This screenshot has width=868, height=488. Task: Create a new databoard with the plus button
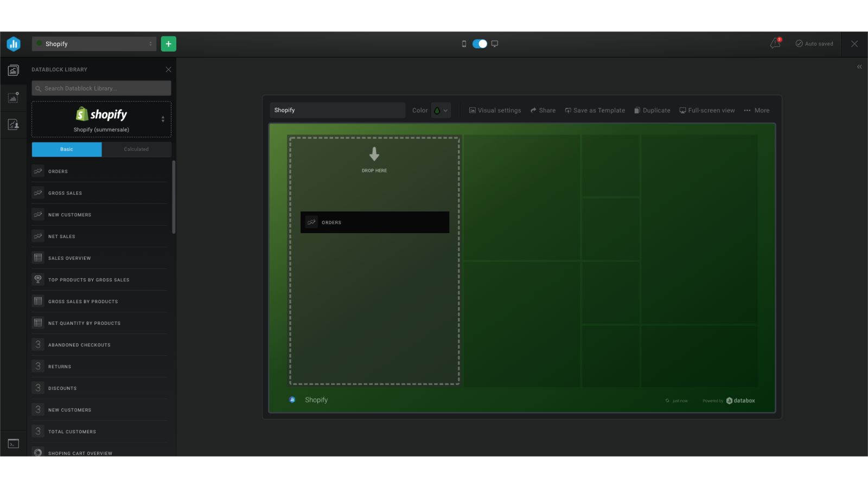point(168,43)
